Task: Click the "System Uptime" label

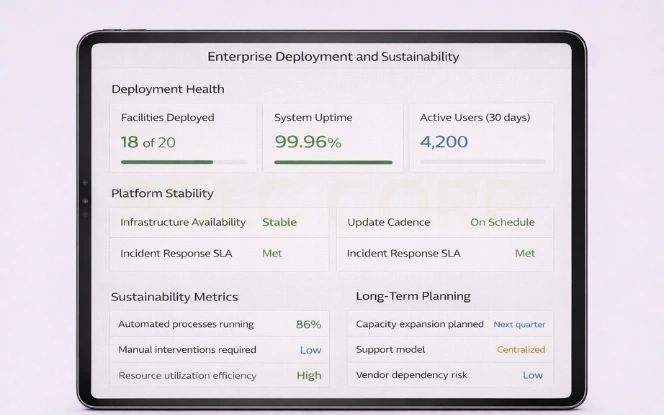Action: pos(313,118)
